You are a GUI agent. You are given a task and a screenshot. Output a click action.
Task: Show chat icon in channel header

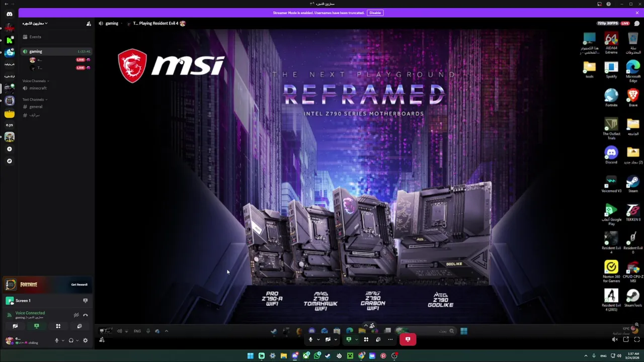point(637,23)
